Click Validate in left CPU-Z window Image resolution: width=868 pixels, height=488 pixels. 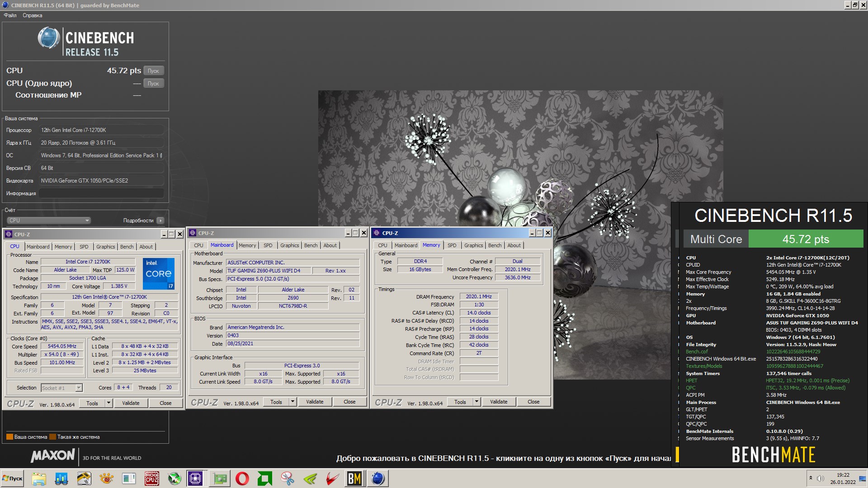131,404
